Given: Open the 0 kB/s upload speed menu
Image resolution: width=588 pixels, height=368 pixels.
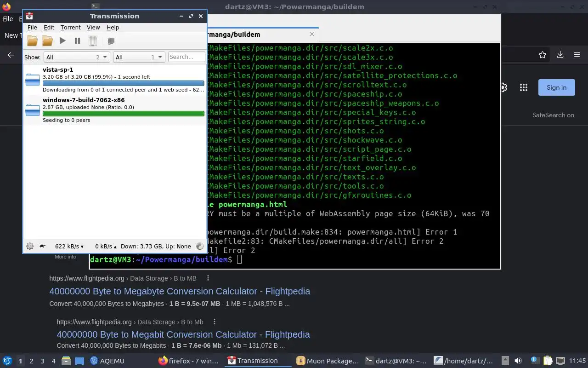Looking at the screenshot, I should coord(106,246).
